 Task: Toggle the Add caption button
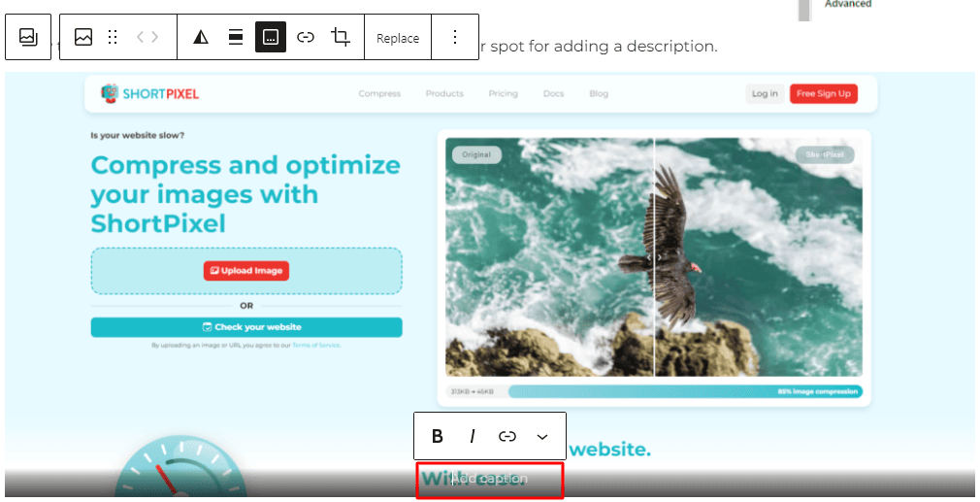271,38
